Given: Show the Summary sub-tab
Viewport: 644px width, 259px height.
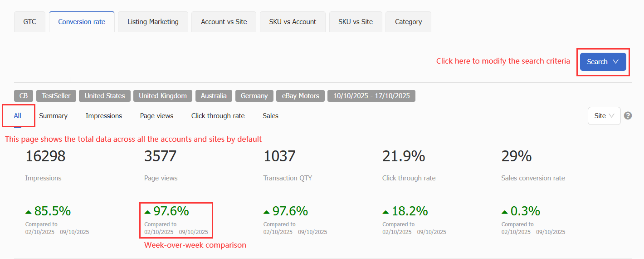Looking at the screenshot, I should [53, 116].
